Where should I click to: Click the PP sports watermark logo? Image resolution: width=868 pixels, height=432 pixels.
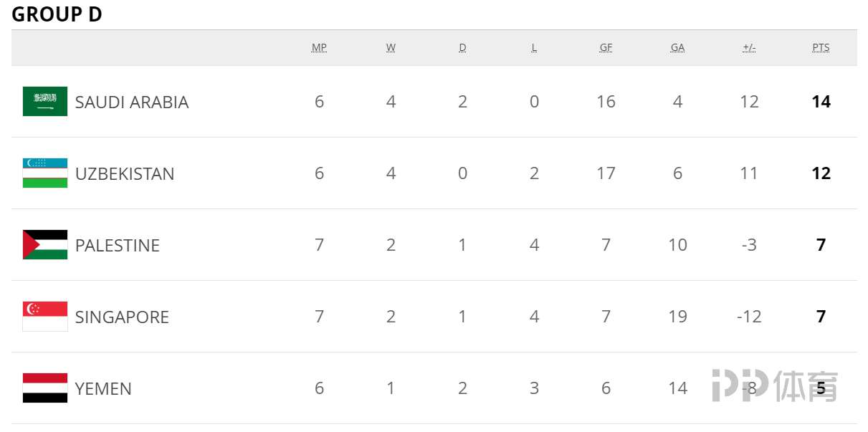(x=774, y=385)
